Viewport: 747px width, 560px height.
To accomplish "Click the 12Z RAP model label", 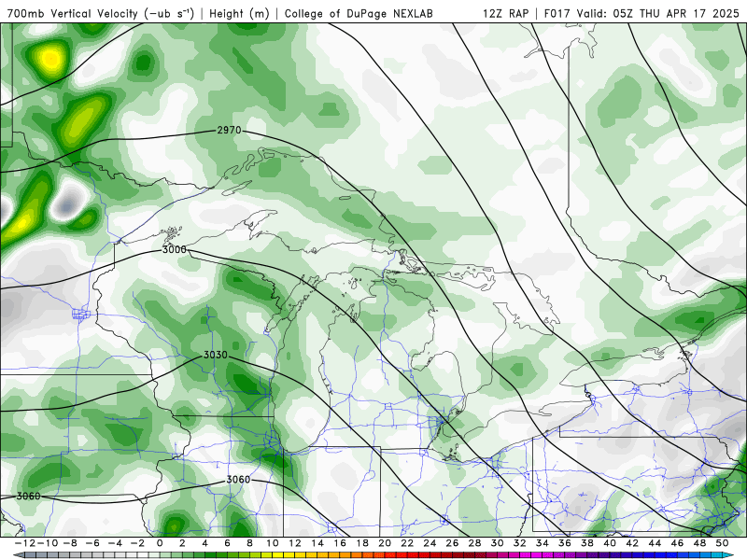I will [x=505, y=14].
